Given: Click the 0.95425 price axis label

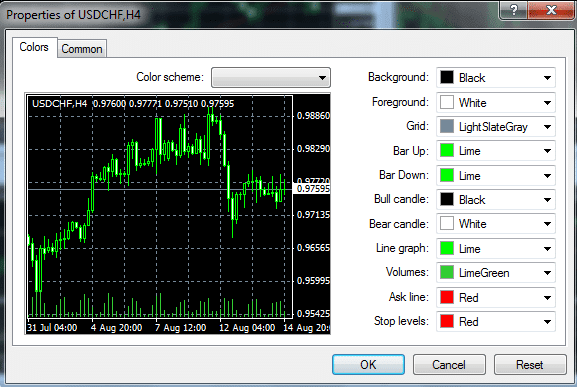Looking at the screenshot, I should point(313,313).
